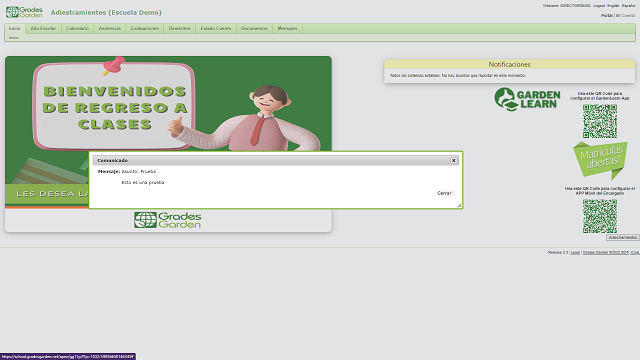Screen dimensions: 640x360
Task: Open the Deméritos tab
Action: pyautogui.click(x=180, y=28)
